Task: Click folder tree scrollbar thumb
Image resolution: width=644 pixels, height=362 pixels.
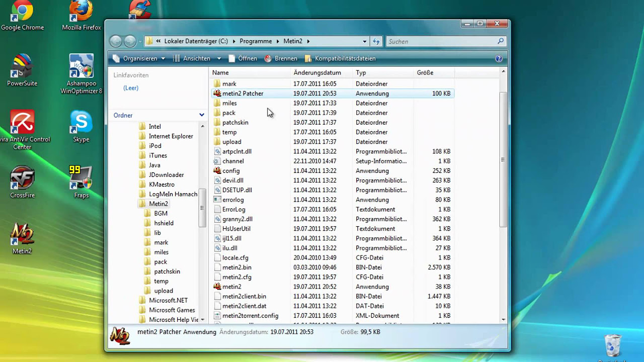Action: pyautogui.click(x=202, y=208)
